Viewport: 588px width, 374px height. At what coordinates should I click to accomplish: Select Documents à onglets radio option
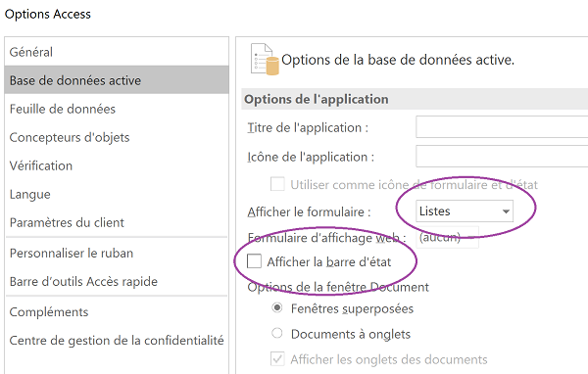277,333
